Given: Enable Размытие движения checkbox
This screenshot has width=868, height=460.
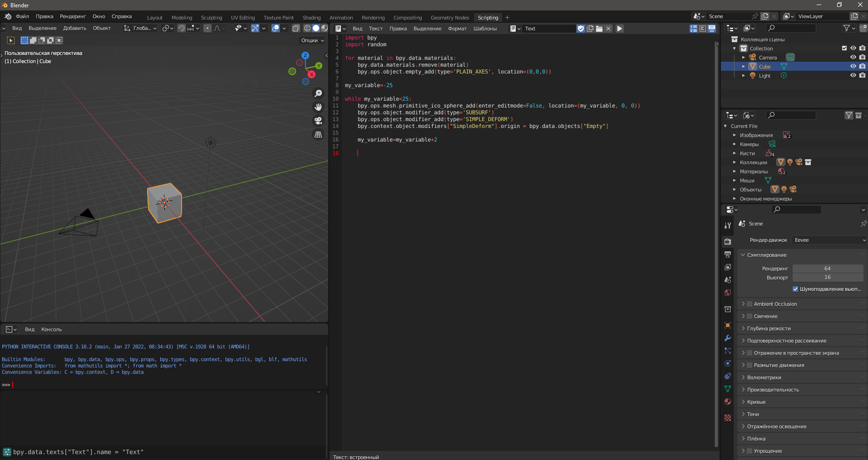Looking at the screenshot, I should pos(750,365).
